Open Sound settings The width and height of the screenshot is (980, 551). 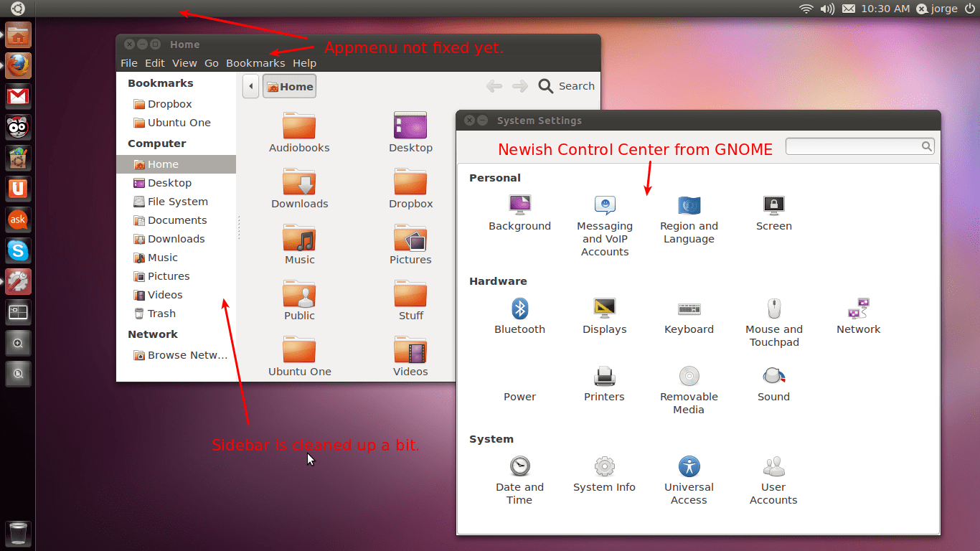point(773,384)
